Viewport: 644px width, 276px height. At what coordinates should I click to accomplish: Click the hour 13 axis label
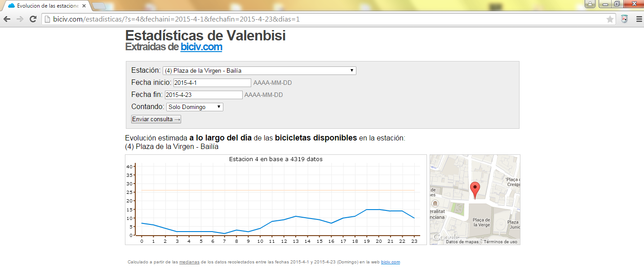(x=295, y=241)
